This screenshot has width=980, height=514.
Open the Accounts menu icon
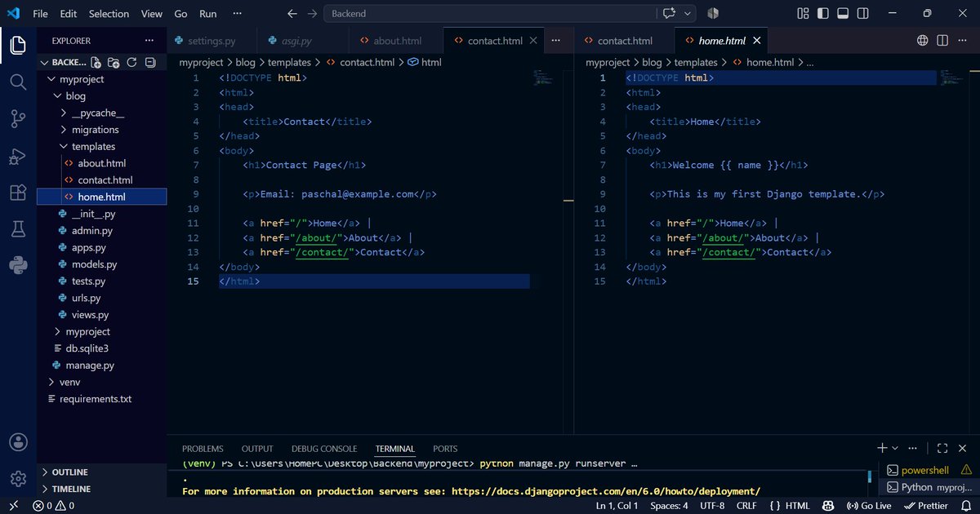pos(18,442)
